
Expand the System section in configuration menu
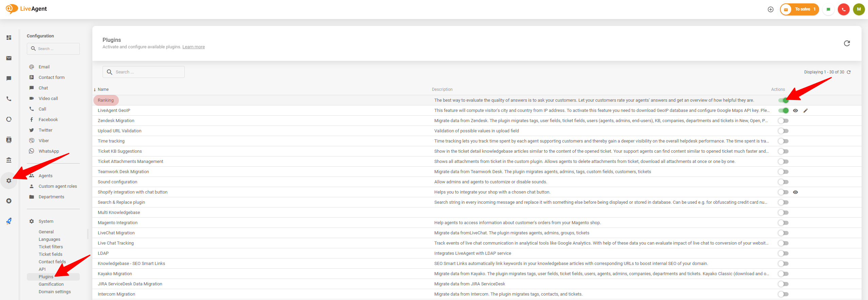pyautogui.click(x=46, y=221)
